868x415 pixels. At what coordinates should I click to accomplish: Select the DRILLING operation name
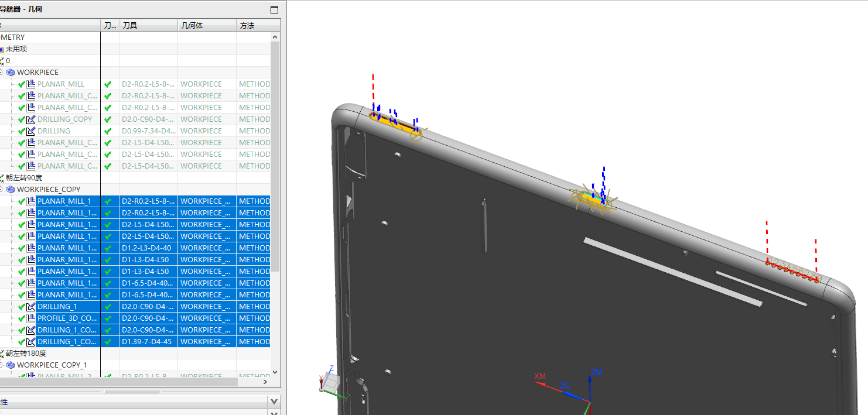[x=54, y=131]
